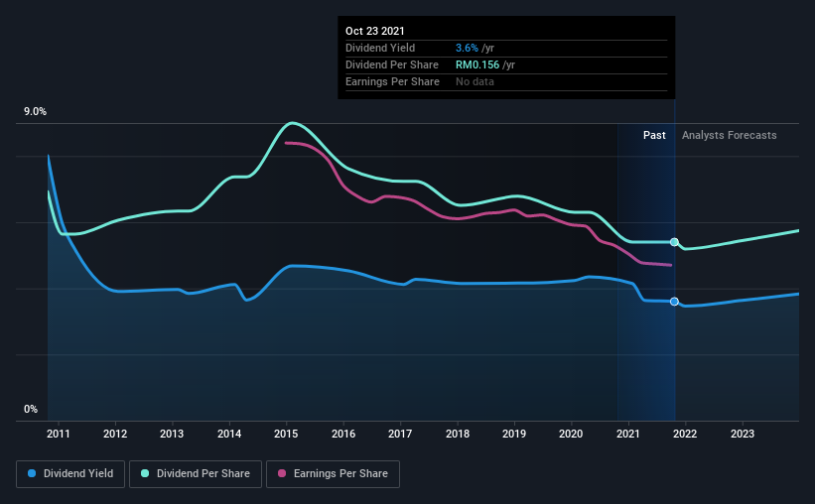This screenshot has height=504, width=815.
Task: Click the Analysts Forecasts label
Action: (730, 135)
